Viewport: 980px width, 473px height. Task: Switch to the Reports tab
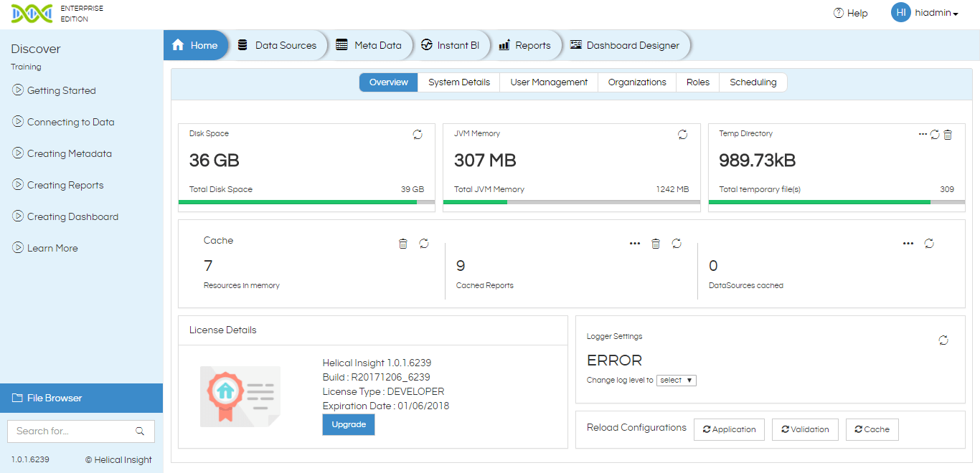(525, 45)
